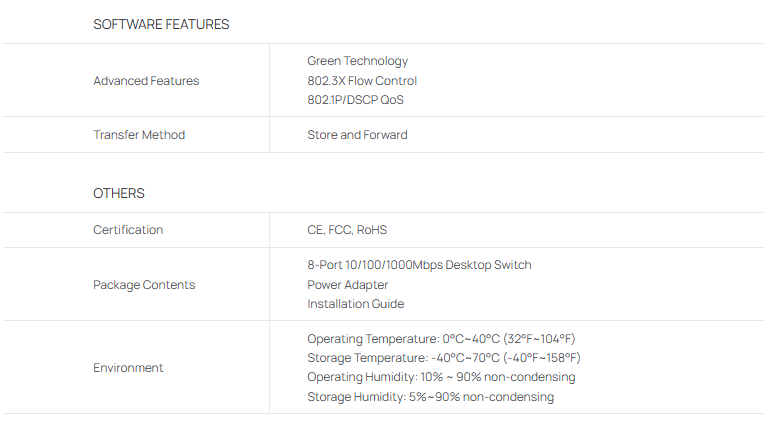Click CE in the certification list
The width and height of the screenshot is (766, 432).
(x=315, y=230)
